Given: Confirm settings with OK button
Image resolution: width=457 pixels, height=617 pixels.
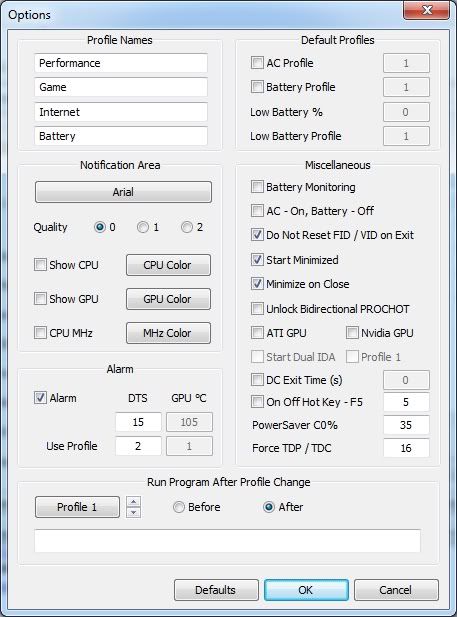Looking at the screenshot, I should pos(306,590).
